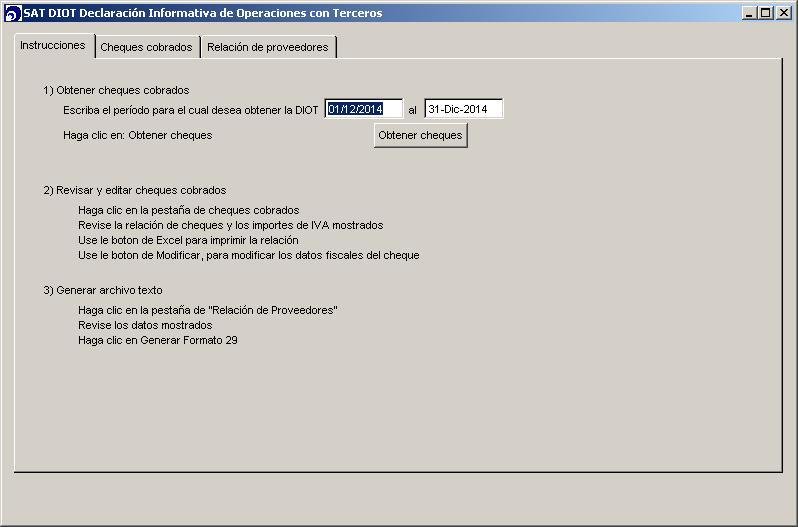The image size is (798, 527).
Task: Click the heading '3) Generar archivo texto'
Action: (x=103, y=290)
